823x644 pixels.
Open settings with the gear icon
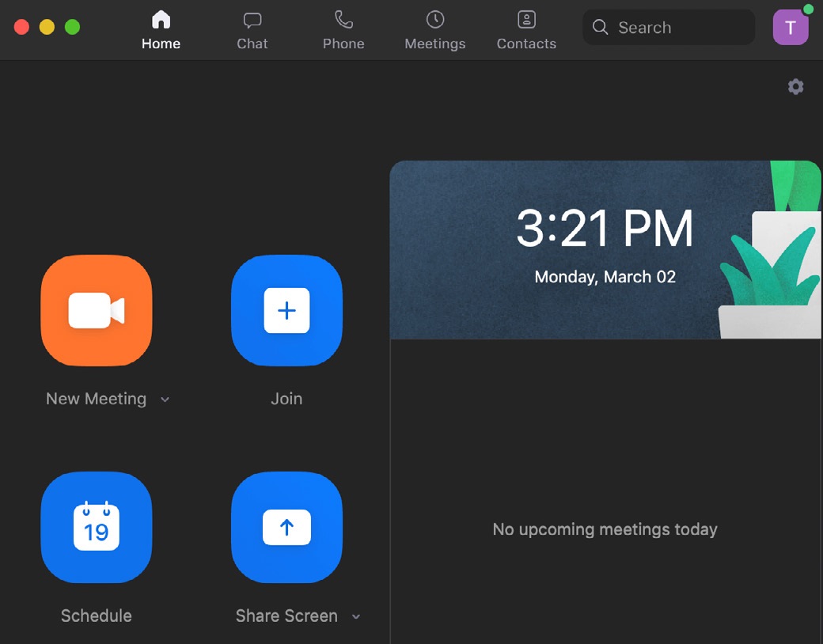pos(796,86)
